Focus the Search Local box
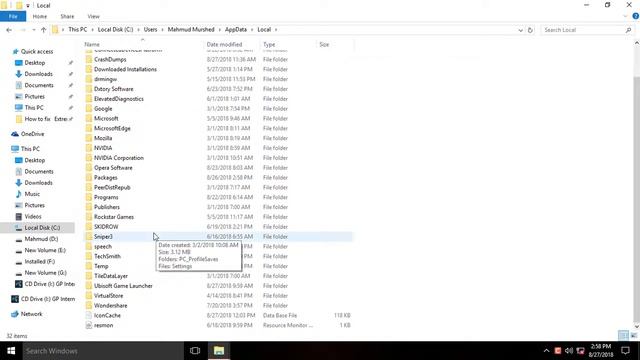 tap(583, 30)
